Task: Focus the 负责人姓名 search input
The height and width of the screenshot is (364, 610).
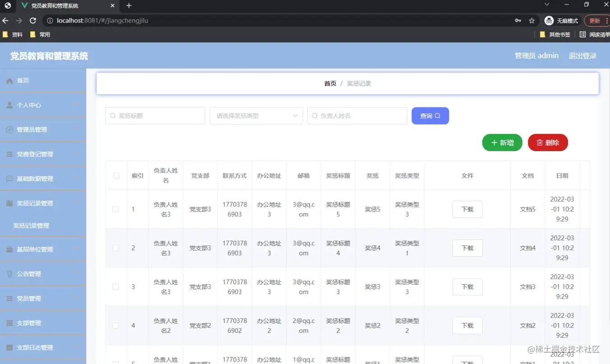Action: click(357, 116)
